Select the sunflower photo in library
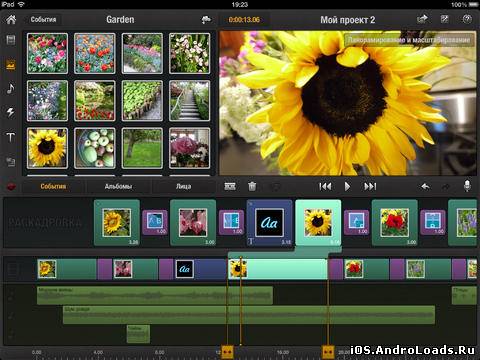 tap(47, 148)
